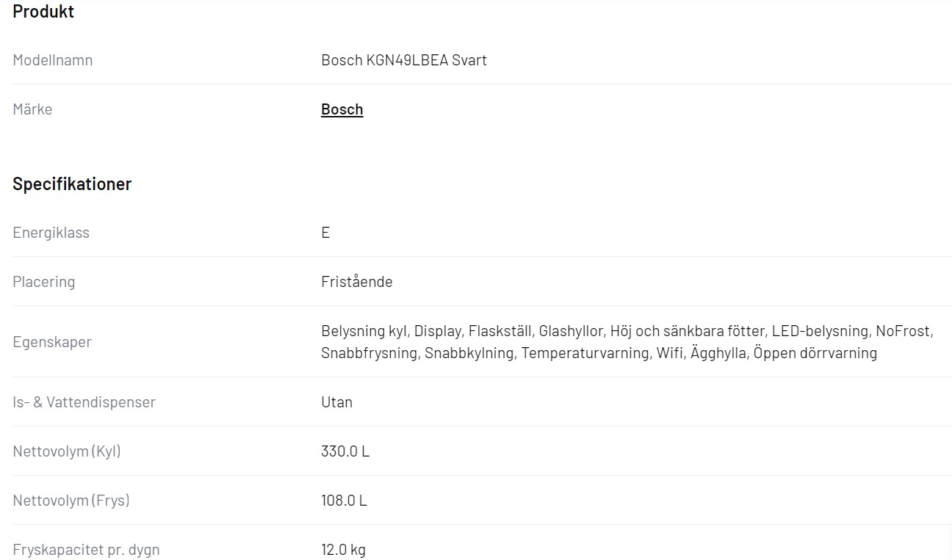Click the Specifikationer section heading

coord(72,184)
